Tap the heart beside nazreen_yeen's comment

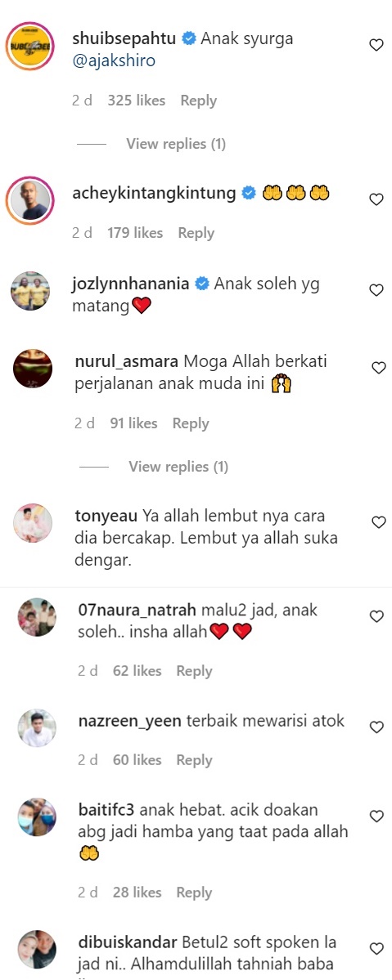pos(376,727)
